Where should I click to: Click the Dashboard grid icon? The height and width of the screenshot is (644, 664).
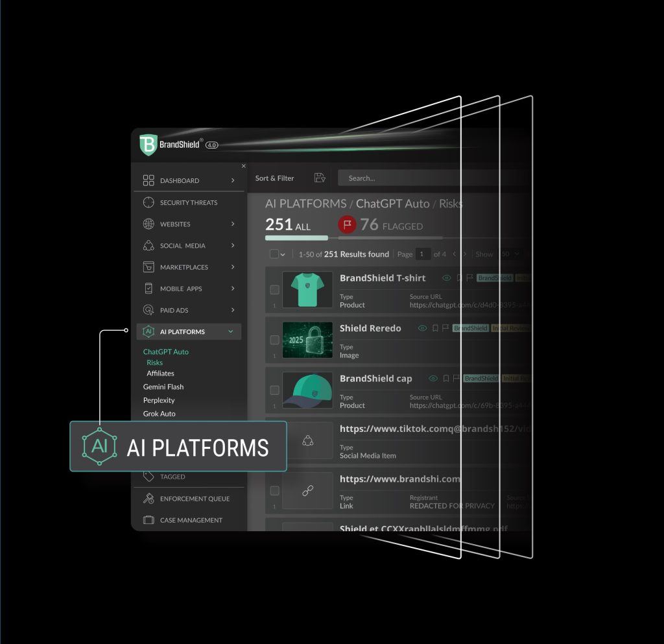(148, 180)
